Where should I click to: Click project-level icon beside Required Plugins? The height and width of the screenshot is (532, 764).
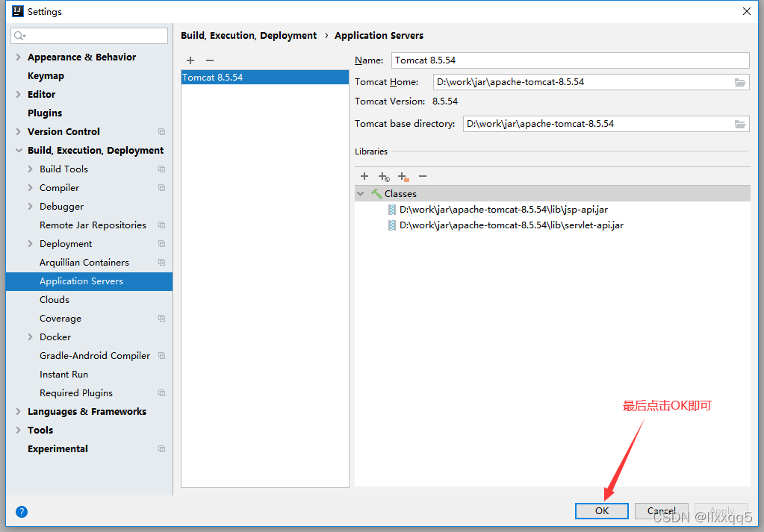(x=162, y=392)
